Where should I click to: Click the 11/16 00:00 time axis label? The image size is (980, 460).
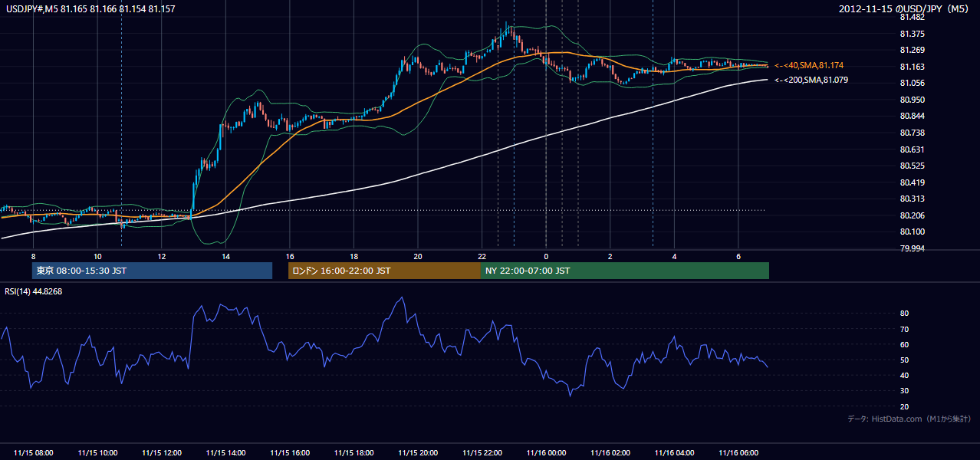pyautogui.click(x=545, y=453)
